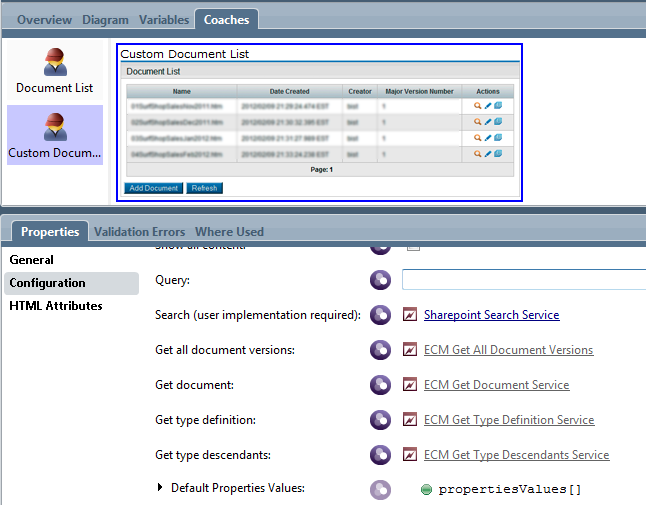
Task: Select the Custom Docum... coach
Action: (55, 135)
